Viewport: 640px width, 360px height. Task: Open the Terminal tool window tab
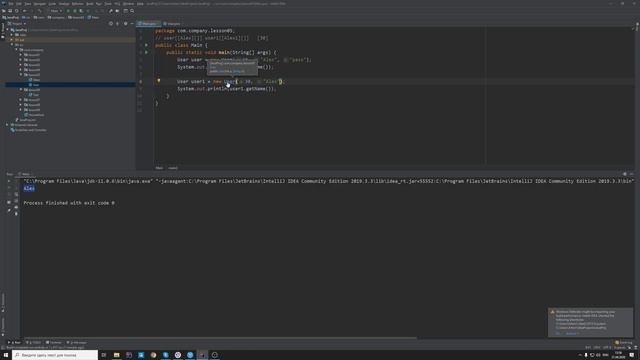point(54,342)
